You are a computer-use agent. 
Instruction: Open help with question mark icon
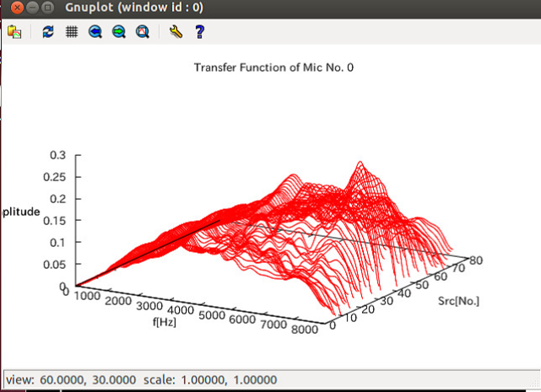point(199,32)
